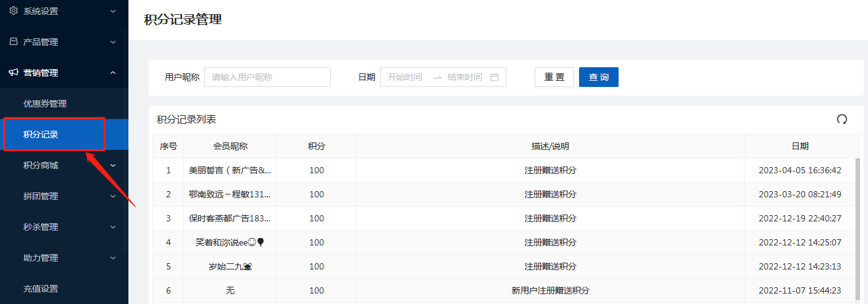
Task: Expand the 系统设置 menu chevron
Action: [x=112, y=11]
